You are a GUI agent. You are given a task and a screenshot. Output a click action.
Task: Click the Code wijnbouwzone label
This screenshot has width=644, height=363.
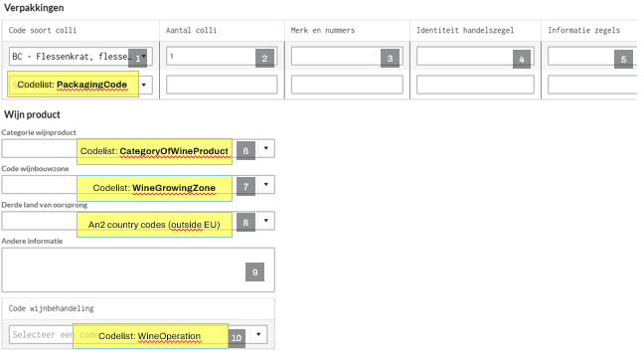click(35, 168)
